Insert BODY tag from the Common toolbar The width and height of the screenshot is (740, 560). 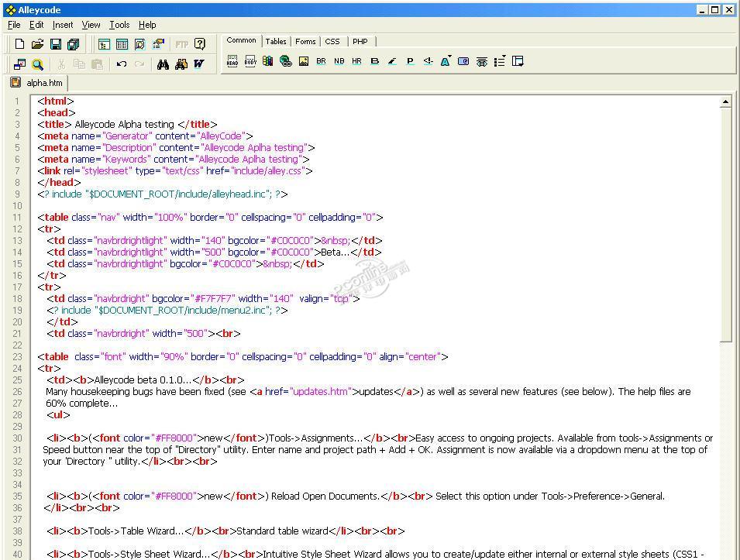[250, 61]
